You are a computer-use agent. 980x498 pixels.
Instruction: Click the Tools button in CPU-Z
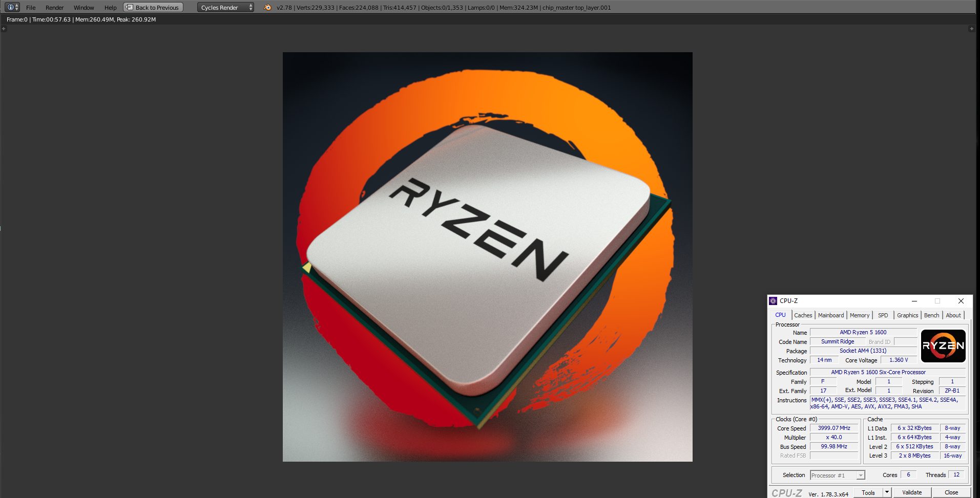pos(868,492)
